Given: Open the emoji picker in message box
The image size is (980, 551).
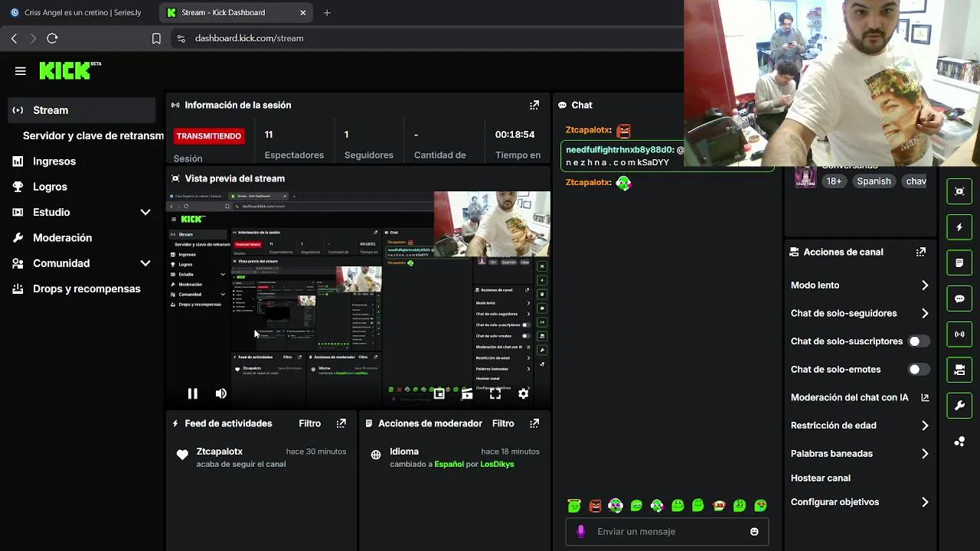Looking at the screenshot, I should [x=754, y=531].
